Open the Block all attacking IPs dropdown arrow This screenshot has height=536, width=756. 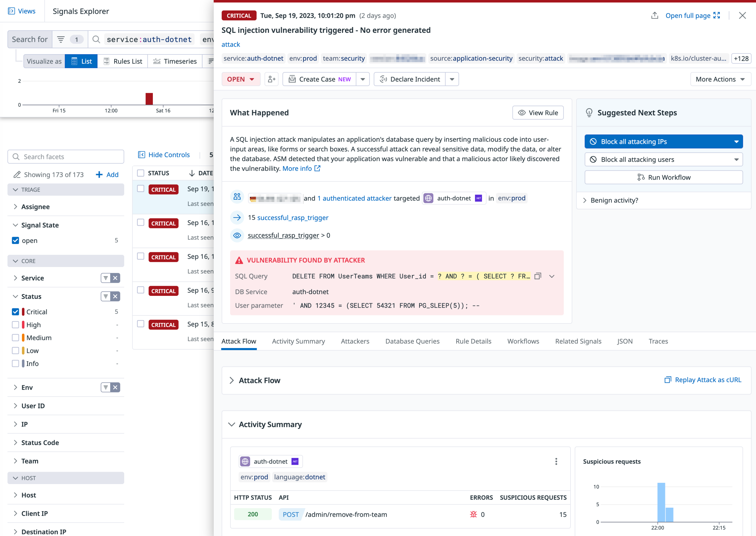[736, 142]
